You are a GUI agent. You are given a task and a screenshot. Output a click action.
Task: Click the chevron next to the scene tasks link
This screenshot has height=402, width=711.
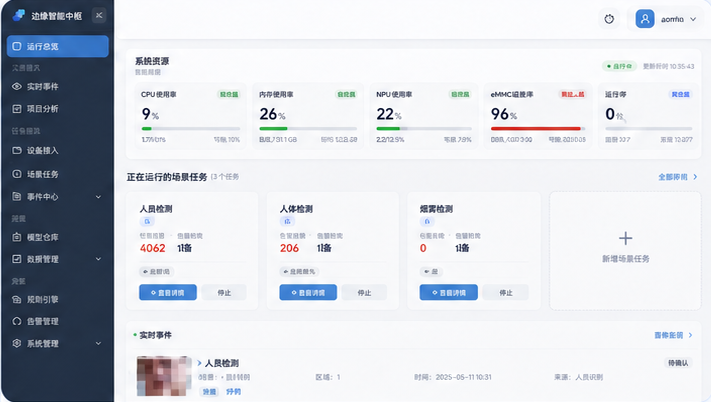(695, 177)
